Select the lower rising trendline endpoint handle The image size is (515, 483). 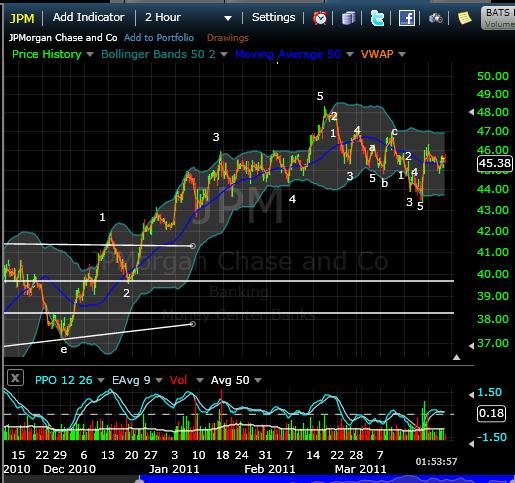pyautogui.click(x=193, y=324)
